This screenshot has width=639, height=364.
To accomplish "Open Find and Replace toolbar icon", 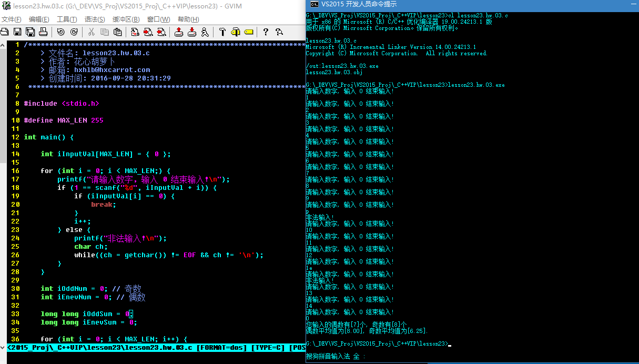I will pos(135,32).
